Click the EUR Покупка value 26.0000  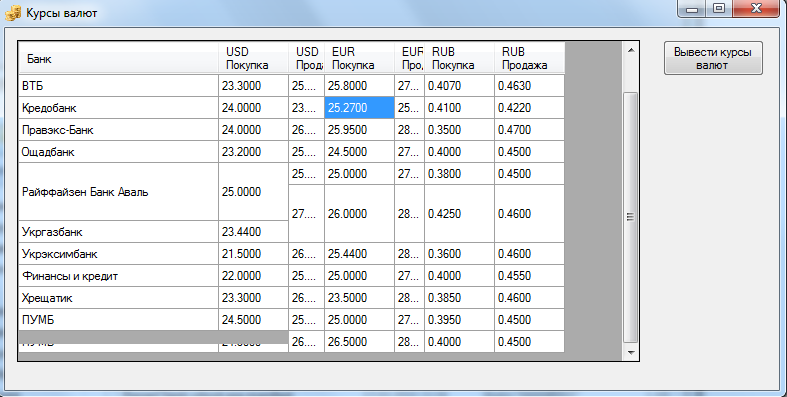[x=359, y=214]
